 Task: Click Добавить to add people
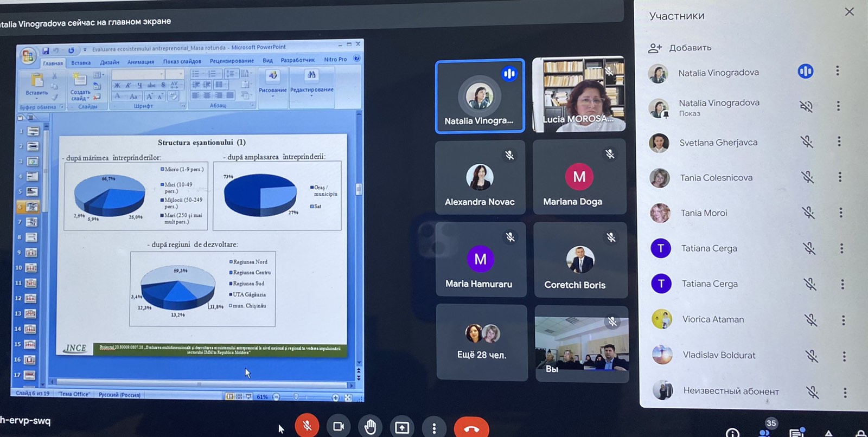pos(680,48)
